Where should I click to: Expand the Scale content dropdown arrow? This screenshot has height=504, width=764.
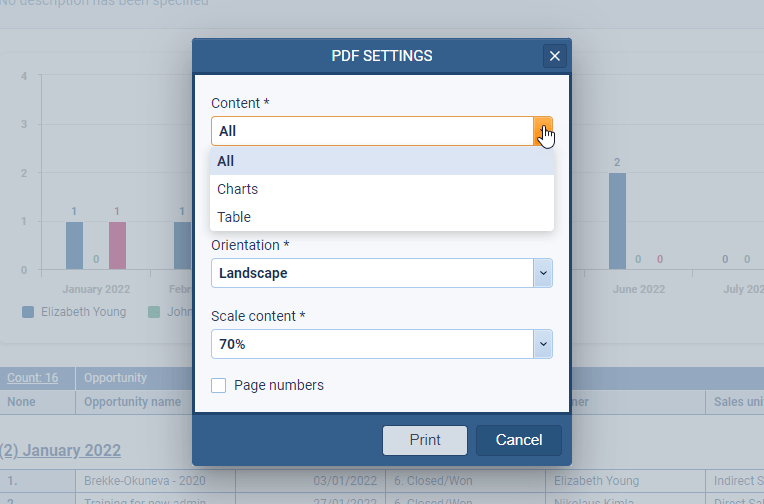coord(543,344)
